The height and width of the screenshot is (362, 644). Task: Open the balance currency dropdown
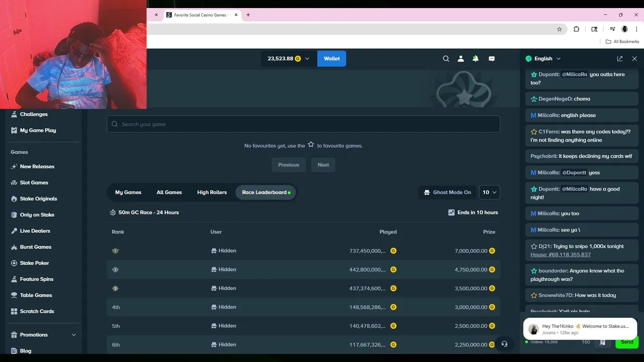[x=289, y=59]
